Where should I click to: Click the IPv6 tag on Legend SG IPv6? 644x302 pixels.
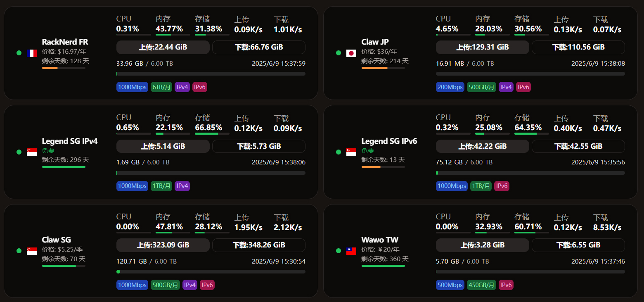point(502,186)
